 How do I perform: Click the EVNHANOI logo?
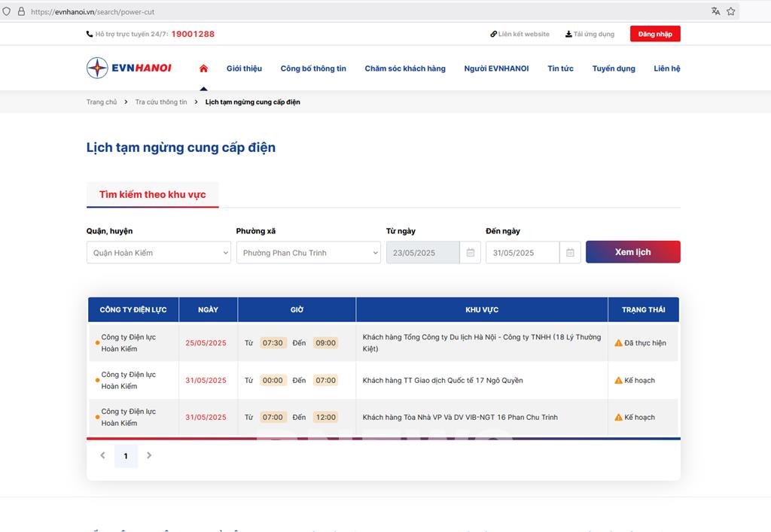point(129,68)
